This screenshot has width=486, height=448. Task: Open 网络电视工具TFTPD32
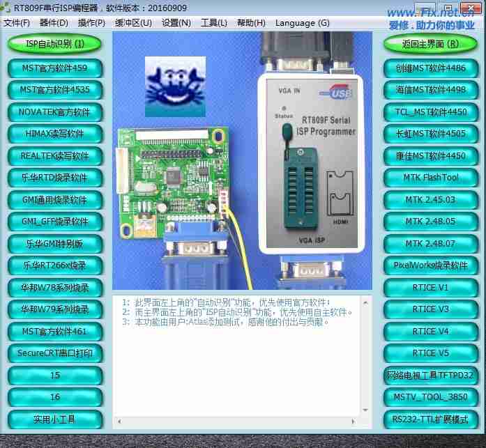pos(430,376)
